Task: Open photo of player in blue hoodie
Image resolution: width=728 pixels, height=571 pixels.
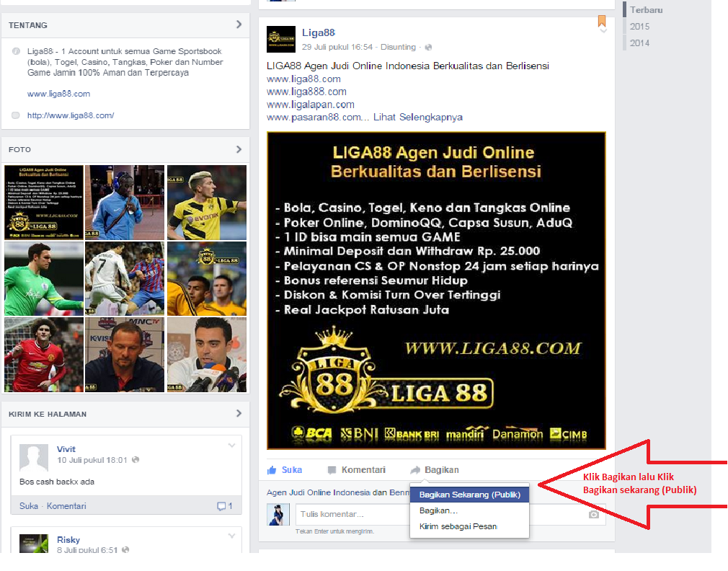Action: [x=125, y=203]
